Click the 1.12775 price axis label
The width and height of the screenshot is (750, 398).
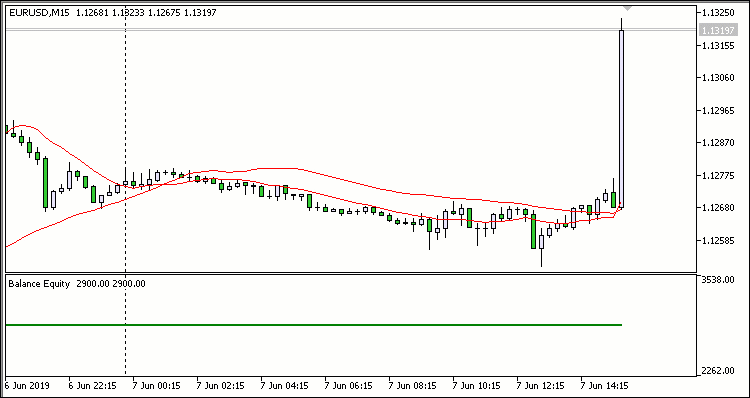point(717,176)
